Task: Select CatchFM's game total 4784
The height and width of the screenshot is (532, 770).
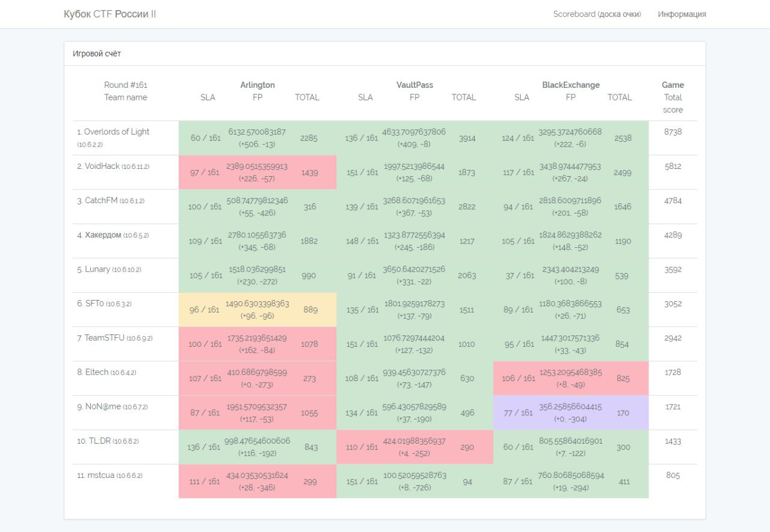Action: click(673, 200)
